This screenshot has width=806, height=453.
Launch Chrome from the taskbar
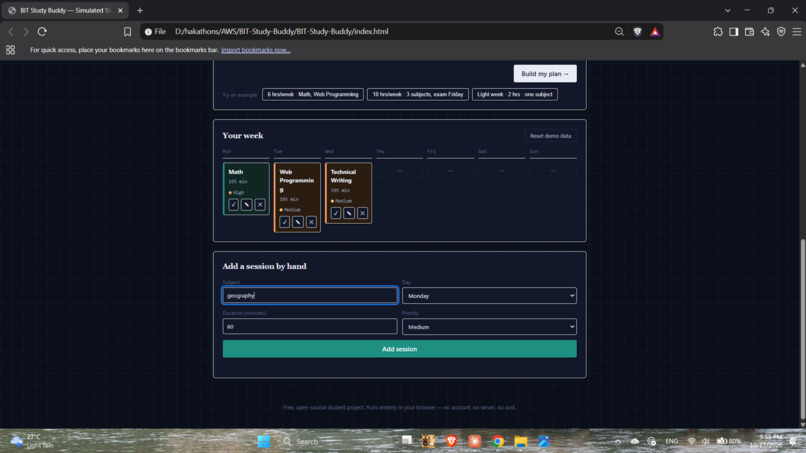pos(498,441)
